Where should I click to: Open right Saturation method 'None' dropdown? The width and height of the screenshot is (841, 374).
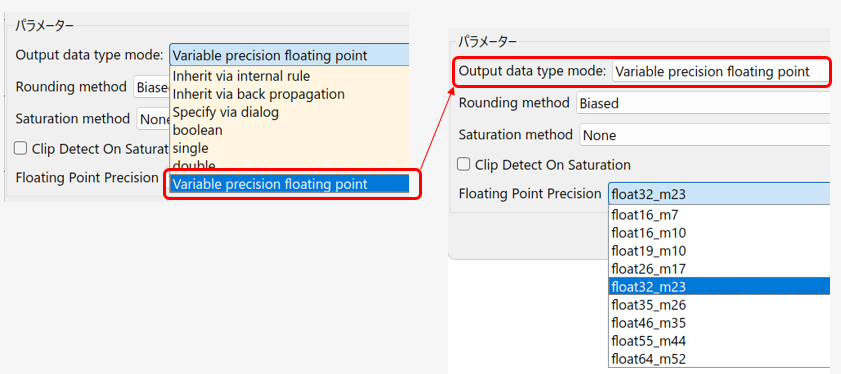pyautogui.click(x=705, y=135)
